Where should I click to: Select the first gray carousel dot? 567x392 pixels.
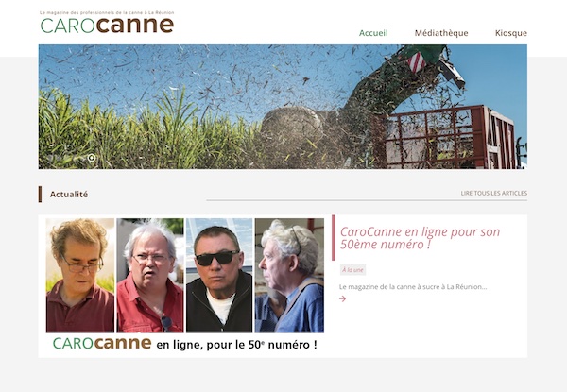click(x=50, y=158)
